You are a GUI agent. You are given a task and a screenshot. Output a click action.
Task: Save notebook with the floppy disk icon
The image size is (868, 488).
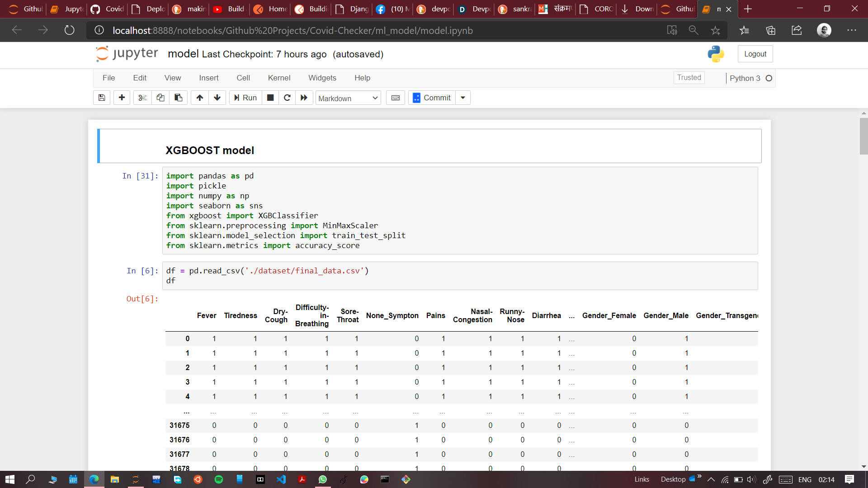point(102,98)
